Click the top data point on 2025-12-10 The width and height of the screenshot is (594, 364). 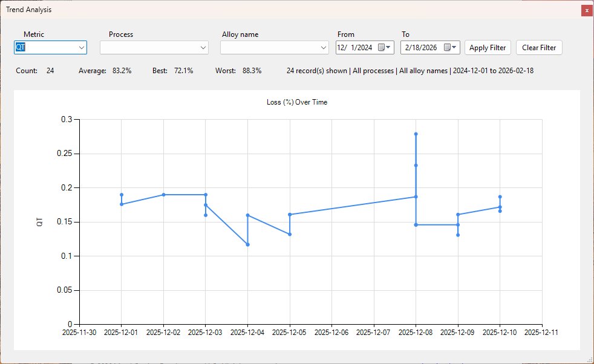(x=500, y=197)
